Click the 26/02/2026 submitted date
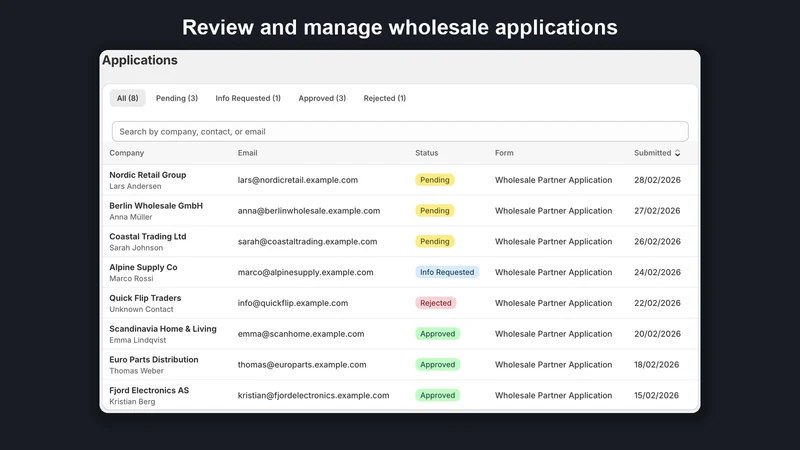 point(657,241)
